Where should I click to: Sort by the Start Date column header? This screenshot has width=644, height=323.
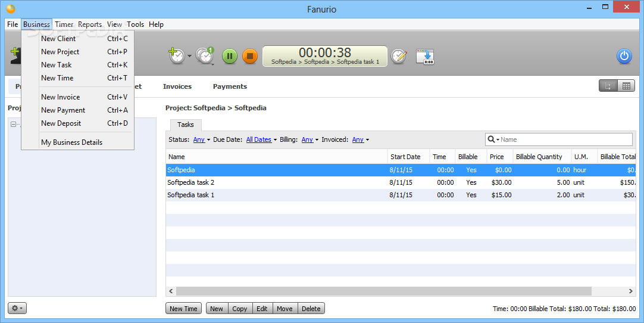coord(408,157)
